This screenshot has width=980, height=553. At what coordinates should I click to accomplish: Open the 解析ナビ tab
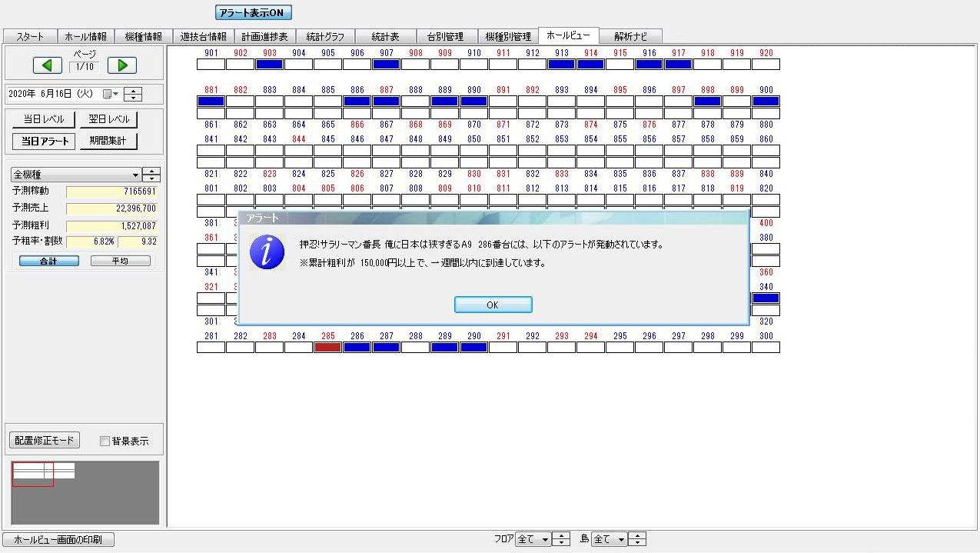[630, 36]
